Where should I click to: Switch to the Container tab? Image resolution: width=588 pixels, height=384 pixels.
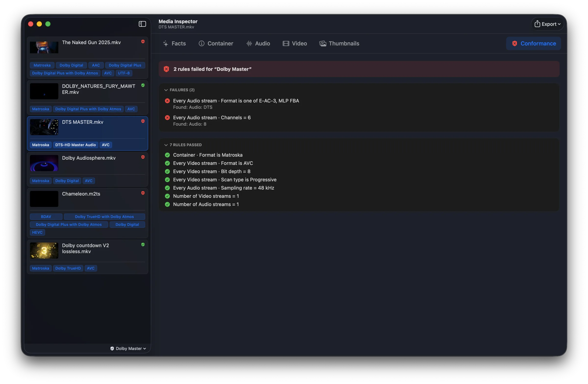click(x=216, y=43)
